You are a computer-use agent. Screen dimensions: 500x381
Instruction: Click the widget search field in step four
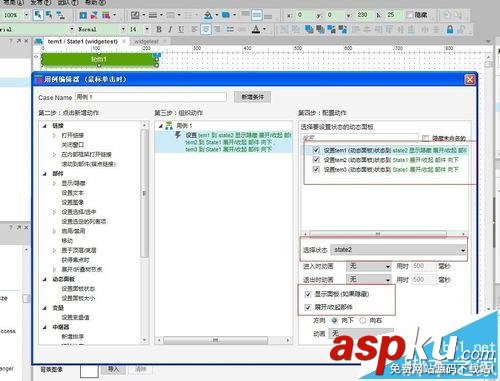pyautogui.click(x=359, y=138)
